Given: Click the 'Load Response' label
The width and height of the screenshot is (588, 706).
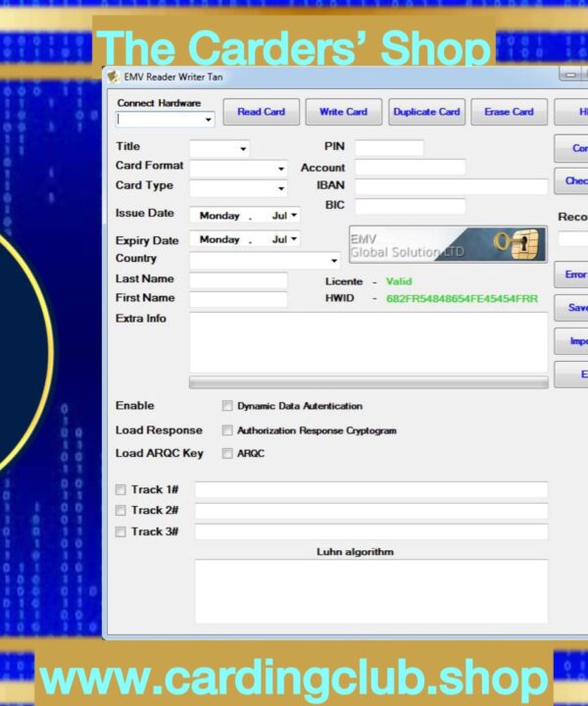Looking at the screenshot, I should click(x=159, y=430).
